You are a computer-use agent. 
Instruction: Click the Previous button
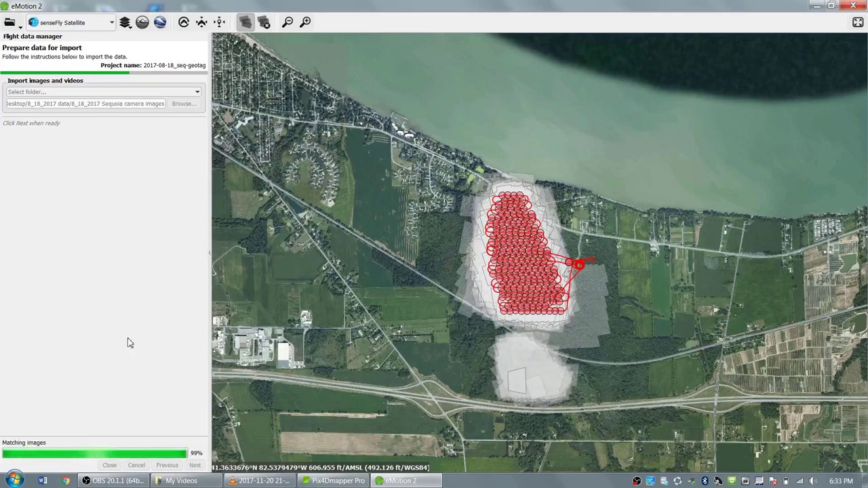point(167,465)
